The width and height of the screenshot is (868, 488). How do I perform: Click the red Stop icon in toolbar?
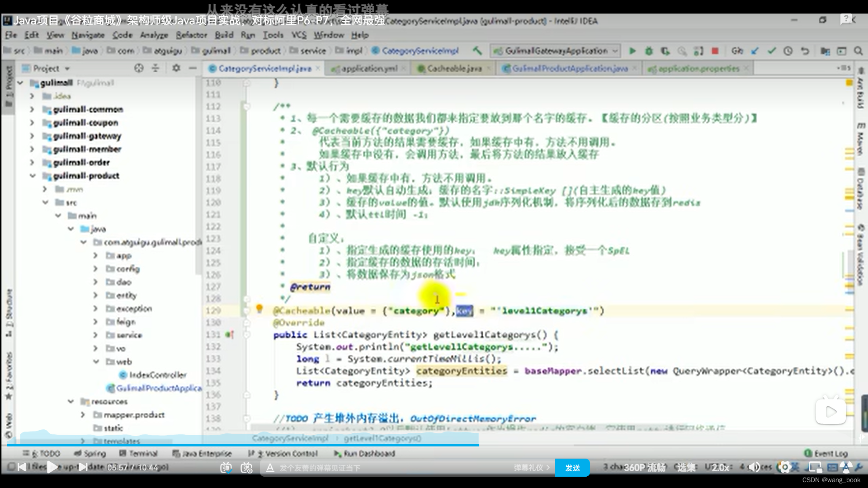click(x=715, y=51)
